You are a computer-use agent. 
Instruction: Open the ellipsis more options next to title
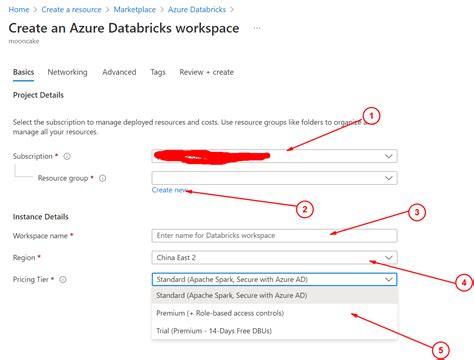point(257,28)
